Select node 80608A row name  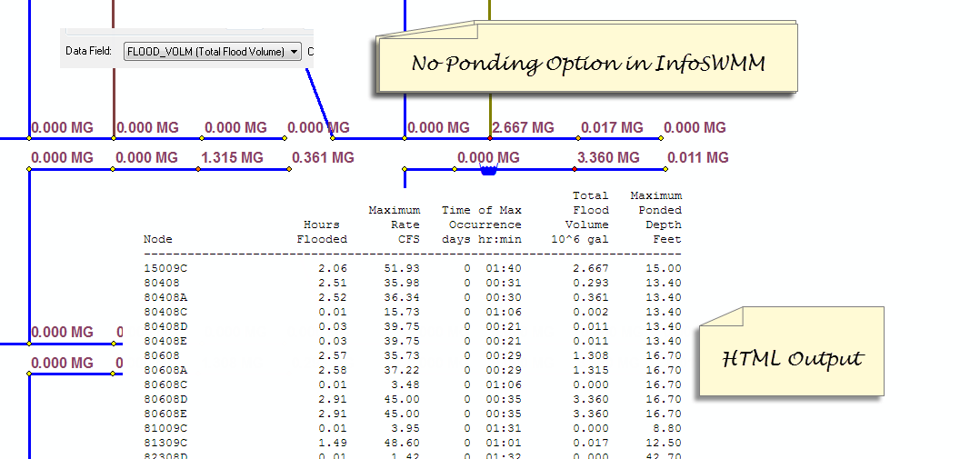tap(165, 370)
